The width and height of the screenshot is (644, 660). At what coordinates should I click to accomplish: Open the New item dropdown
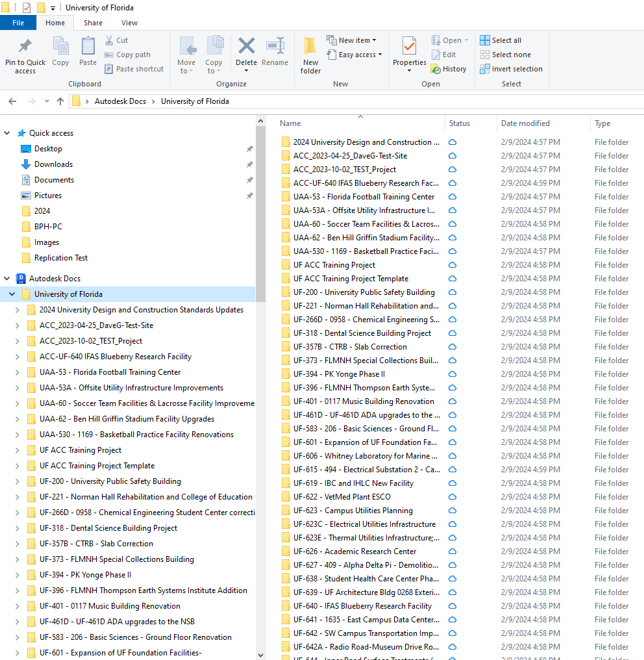[351, 40]
